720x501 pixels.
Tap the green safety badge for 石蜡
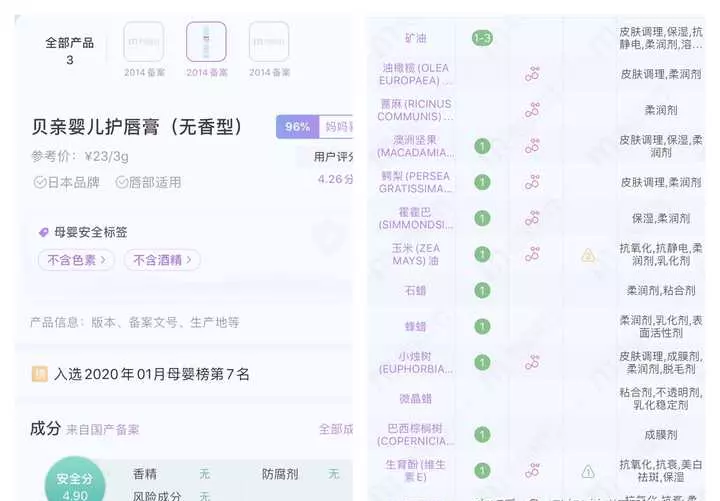(x=482, y=291)
